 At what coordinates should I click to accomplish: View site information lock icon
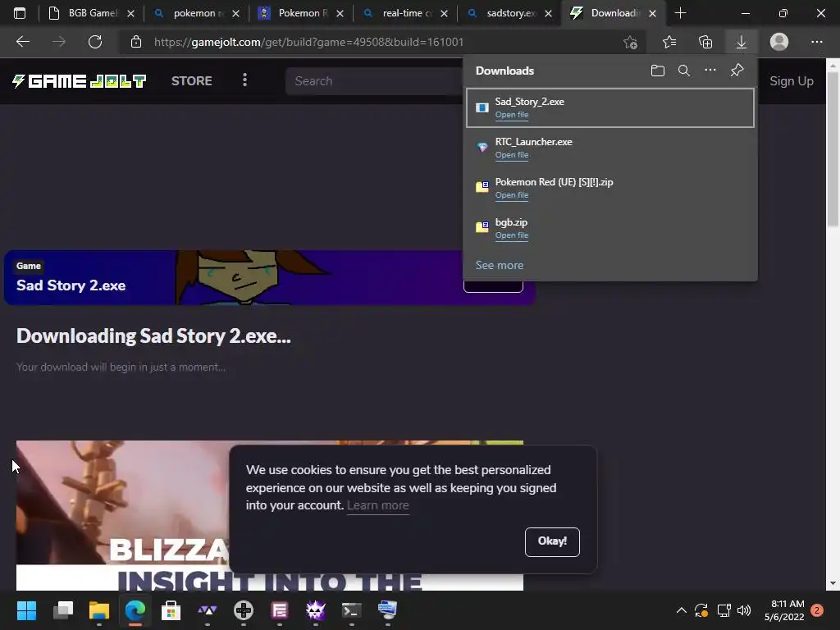136,42
